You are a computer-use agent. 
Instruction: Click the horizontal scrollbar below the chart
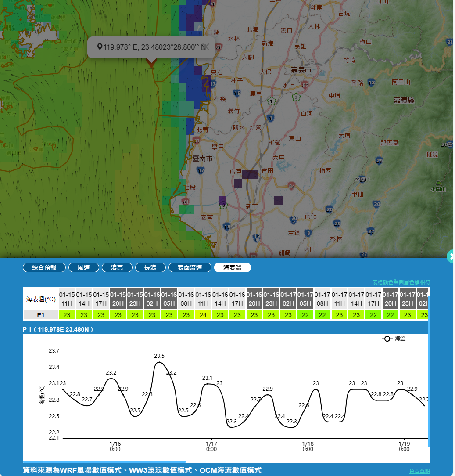pyautogui.click(x=104, y=462)
